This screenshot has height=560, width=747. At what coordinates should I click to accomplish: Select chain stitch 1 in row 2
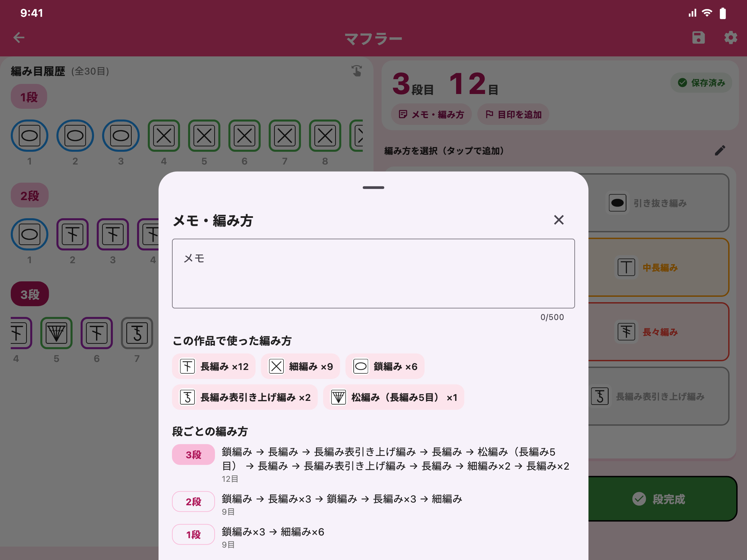(x=29, y=234)
